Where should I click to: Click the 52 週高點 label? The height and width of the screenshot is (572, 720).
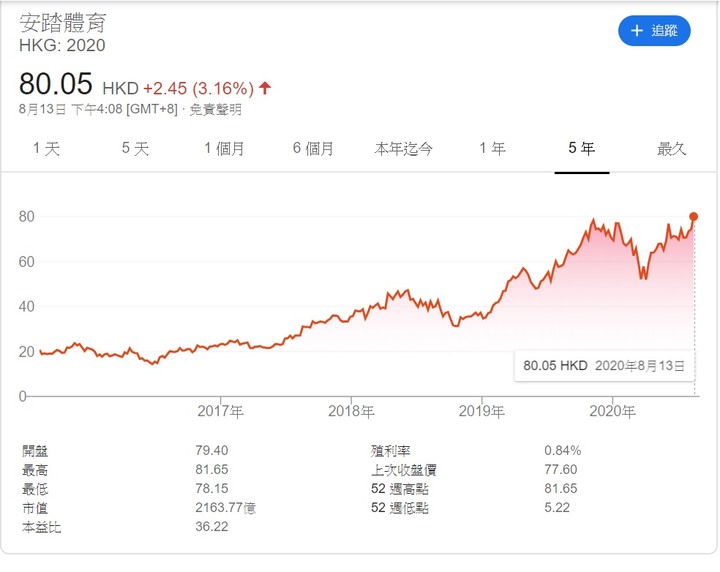399,488
